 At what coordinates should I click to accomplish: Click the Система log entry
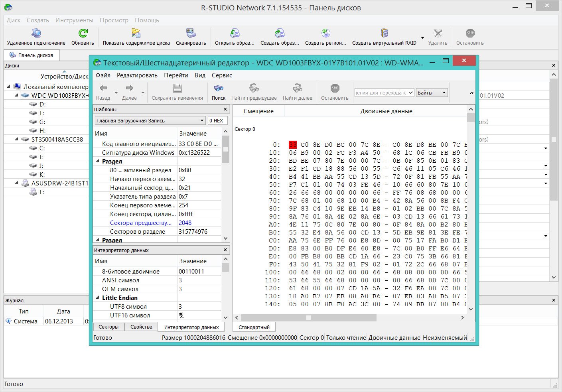(x=26, y=321)
